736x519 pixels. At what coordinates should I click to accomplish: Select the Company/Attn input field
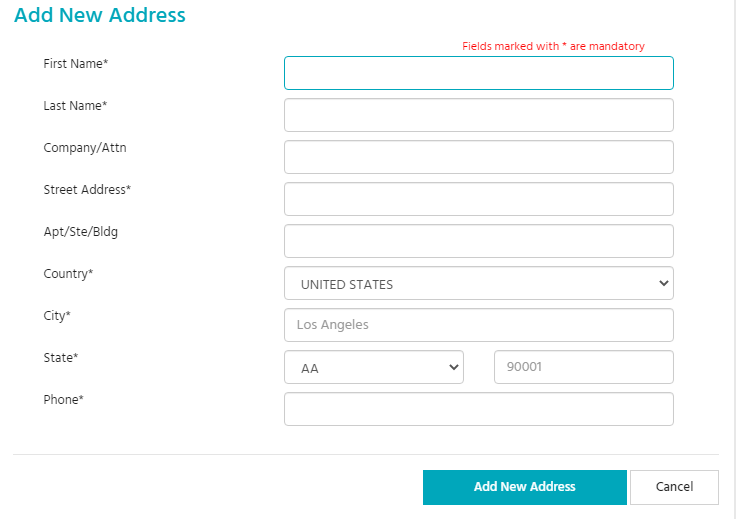(478, 157)
